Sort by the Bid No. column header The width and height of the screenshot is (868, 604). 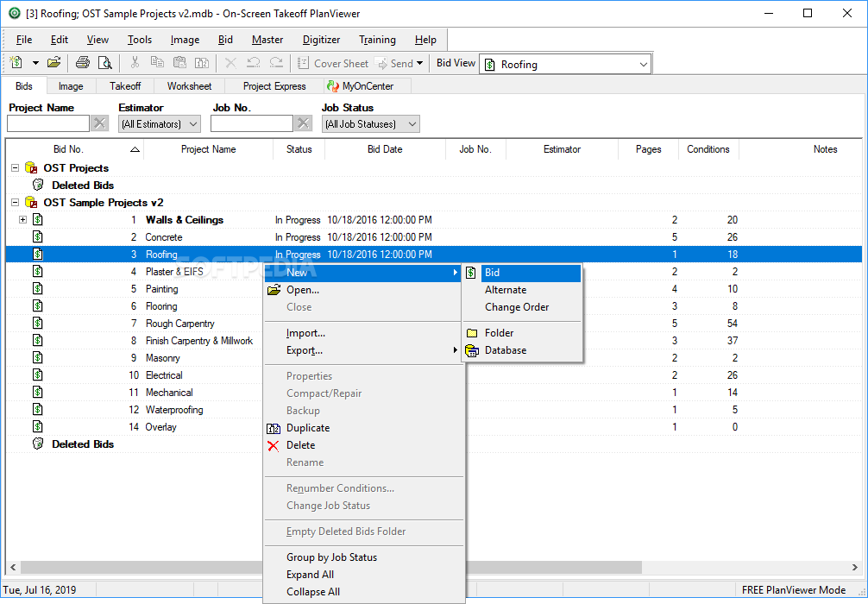coord(74,149)
